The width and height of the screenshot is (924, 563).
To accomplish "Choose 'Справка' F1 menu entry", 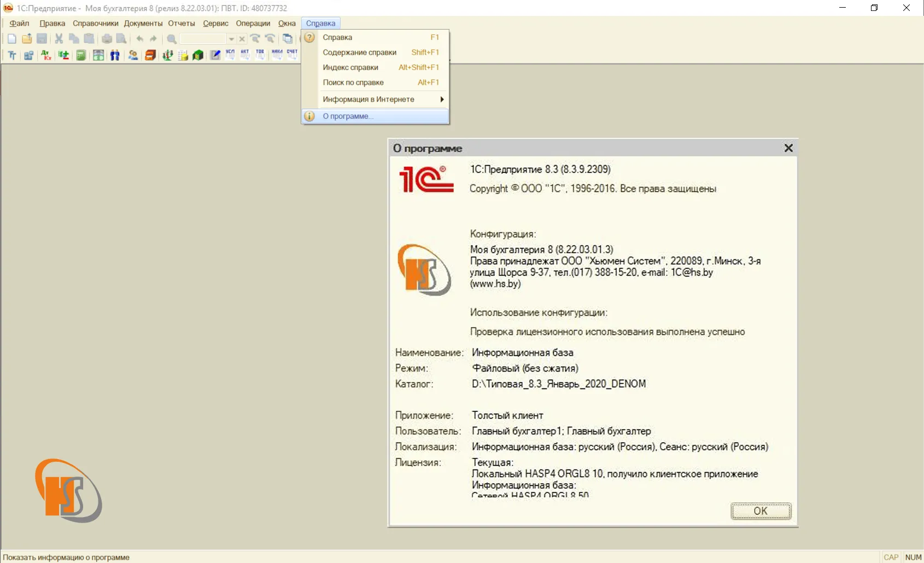I will [375, 37].
